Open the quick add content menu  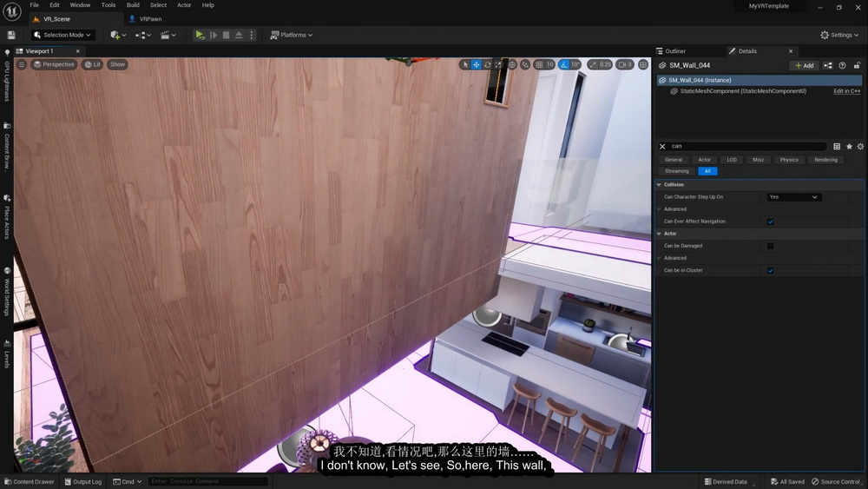point(118,35)
